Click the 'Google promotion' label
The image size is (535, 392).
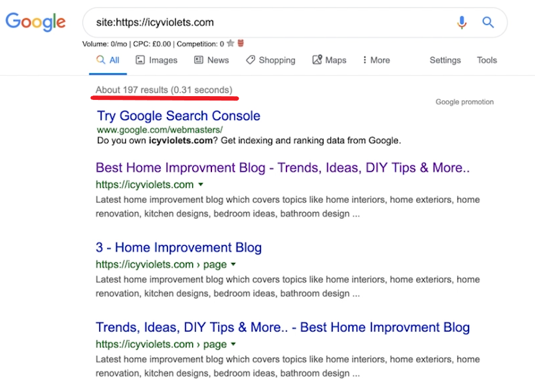click(x=464, y=102)
